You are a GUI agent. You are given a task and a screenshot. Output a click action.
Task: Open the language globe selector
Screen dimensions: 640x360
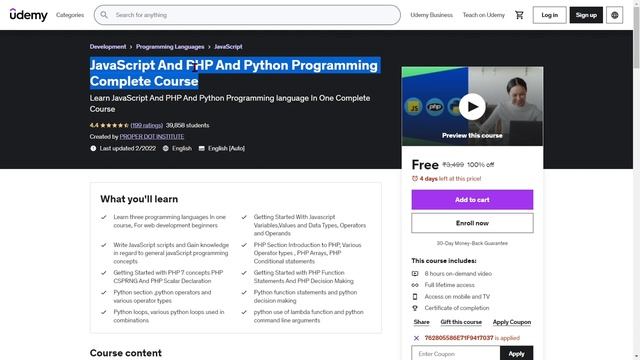614,15
